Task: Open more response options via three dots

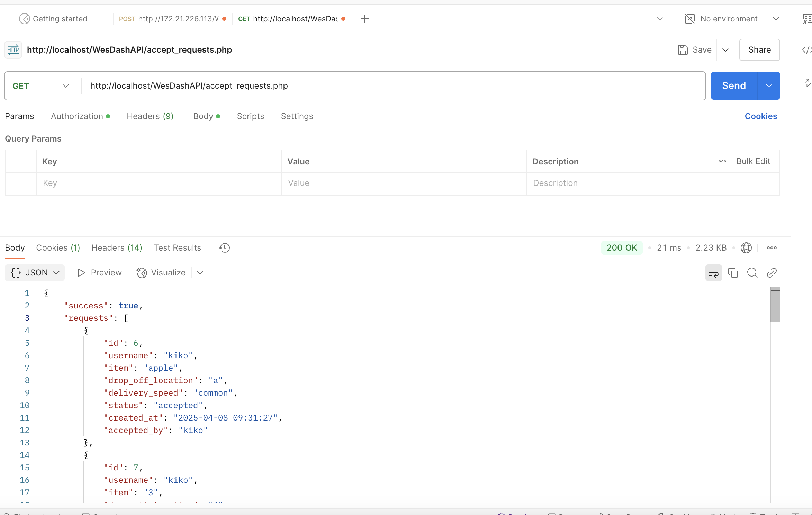Action: [772, 248]
